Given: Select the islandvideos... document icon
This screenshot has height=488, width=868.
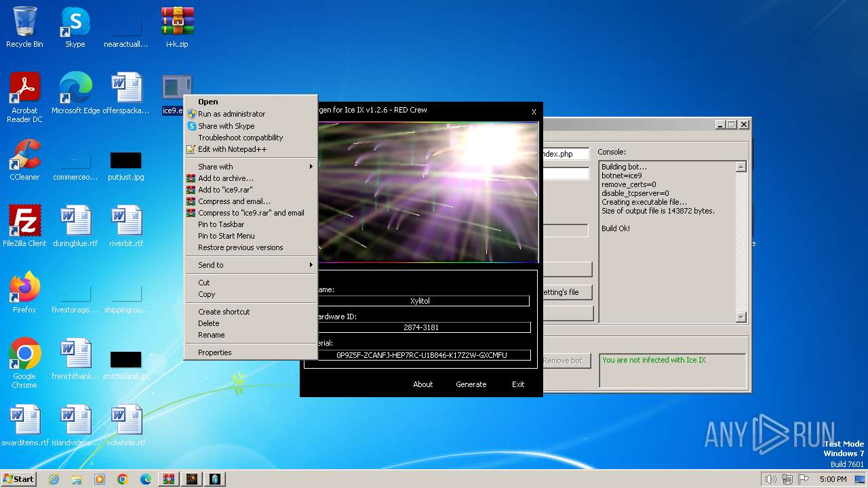Looking at the screenshot, I should tap(75, 426).
